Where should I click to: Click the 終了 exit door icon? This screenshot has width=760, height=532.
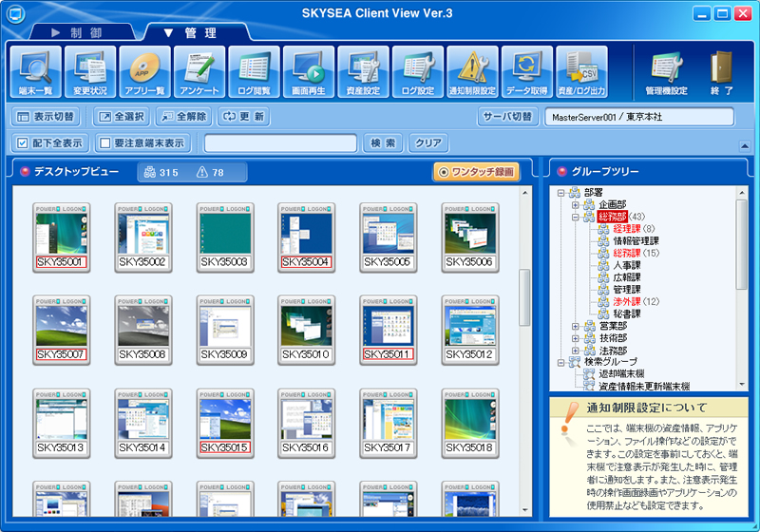[722, 73]
